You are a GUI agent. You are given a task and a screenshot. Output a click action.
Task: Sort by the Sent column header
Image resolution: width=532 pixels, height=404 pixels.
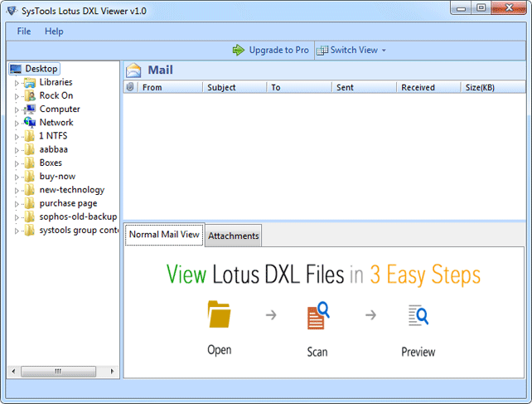click(x=365, y=87)
